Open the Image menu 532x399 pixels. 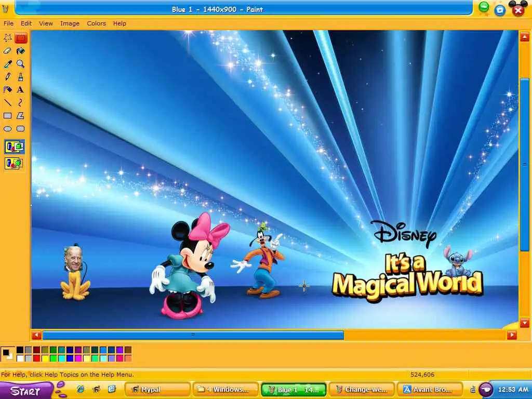pyautogui.click(x=70, y=23)
